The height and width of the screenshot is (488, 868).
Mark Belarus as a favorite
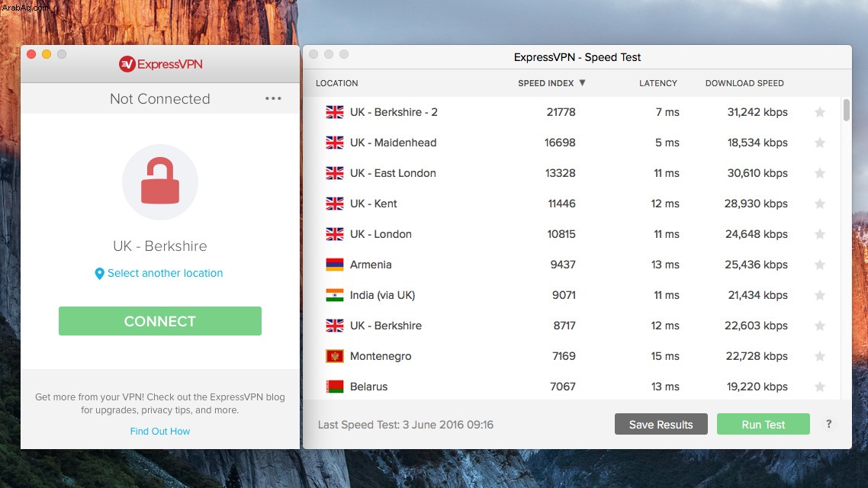[x=820, y=386]
